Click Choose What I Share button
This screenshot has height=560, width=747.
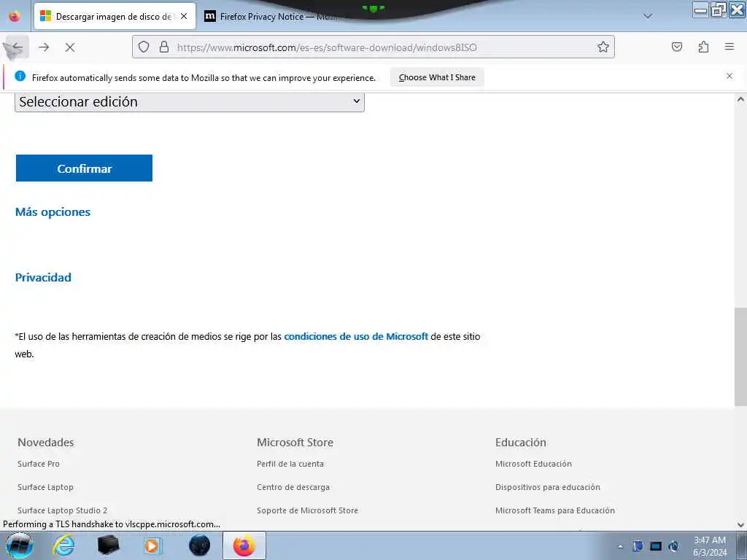click(x=437, y=77)
